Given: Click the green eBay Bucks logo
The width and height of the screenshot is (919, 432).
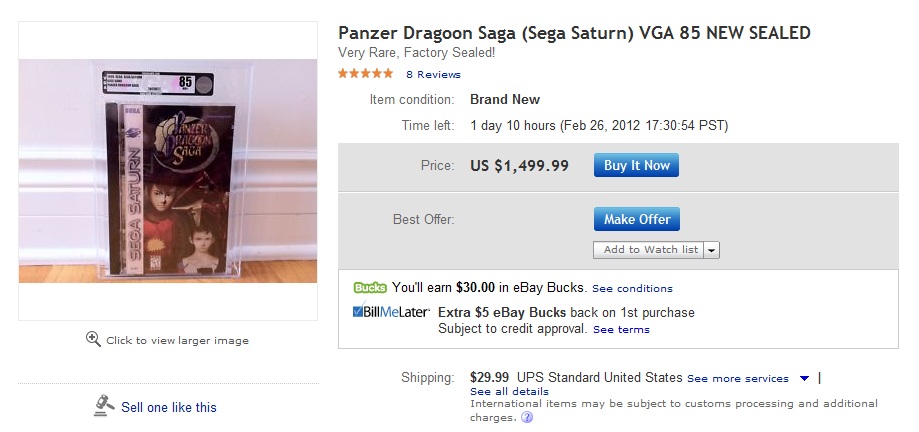Looking at the screenshot, I should tap(370, 288).
